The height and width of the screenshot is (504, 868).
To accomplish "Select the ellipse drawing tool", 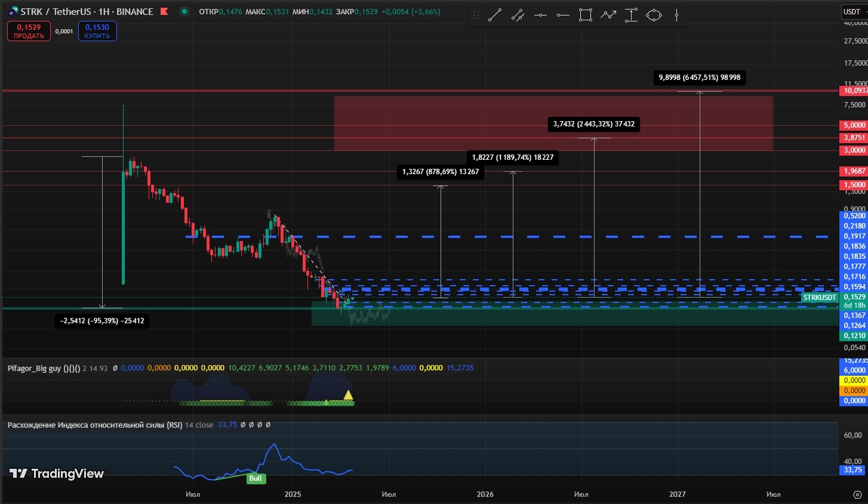I will (654, 16).
